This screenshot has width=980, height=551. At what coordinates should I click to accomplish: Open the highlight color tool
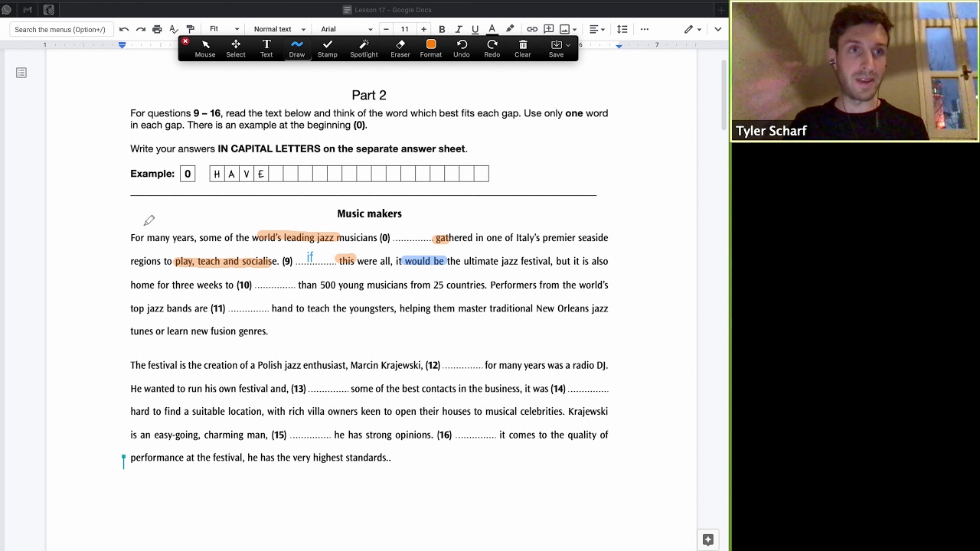510,29
